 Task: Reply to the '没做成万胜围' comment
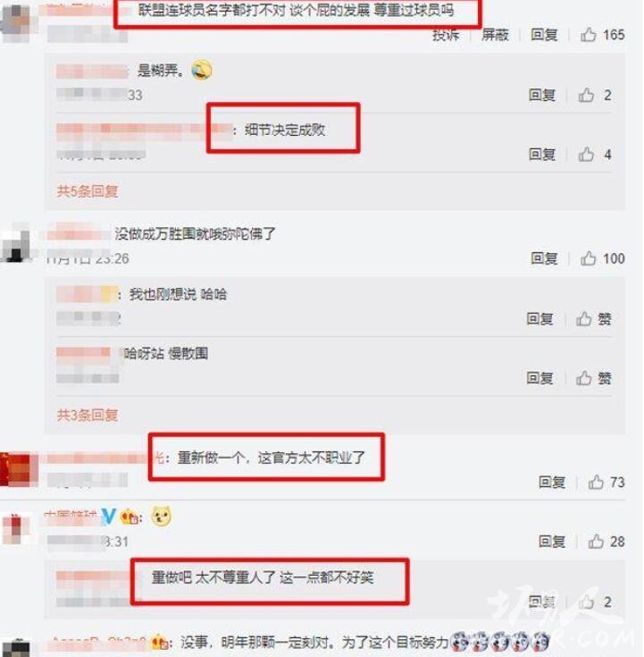[x=544, y=258]
